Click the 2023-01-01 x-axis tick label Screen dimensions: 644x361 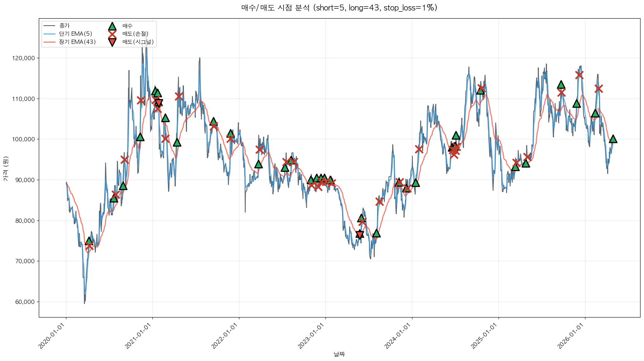click(x=311, y=336)
